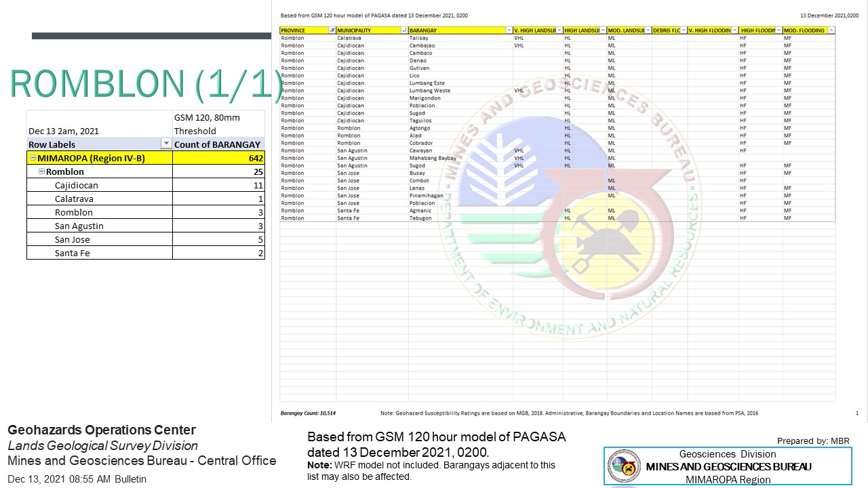Select the Alad barangay cell
868x488 pixels.
(460, 136)
